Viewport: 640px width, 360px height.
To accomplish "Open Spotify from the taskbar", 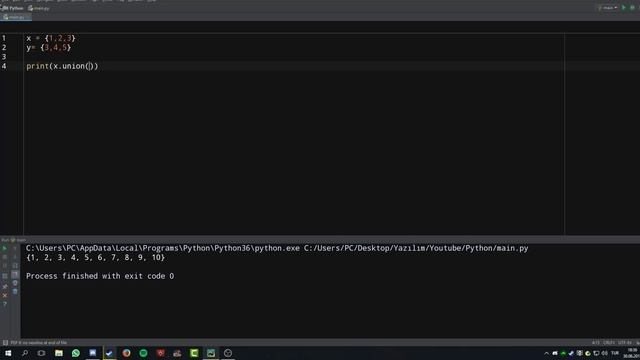I will pyautogui.click(x=143, y=353).
